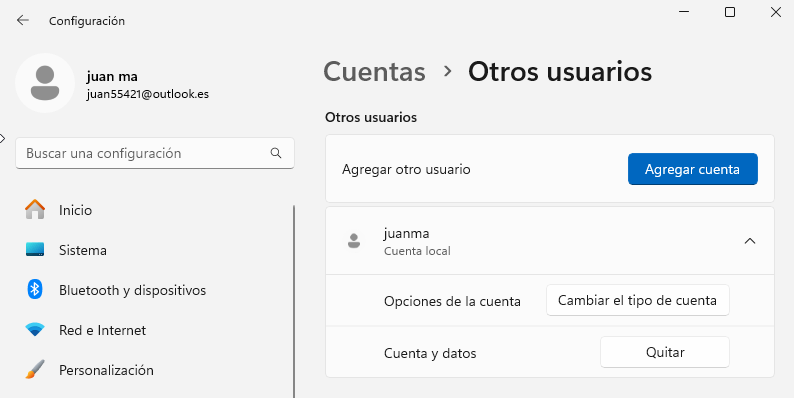Screen dimensions: 794x398
Task: Click the search magnifier icon
Action: [x=276, y=153]
